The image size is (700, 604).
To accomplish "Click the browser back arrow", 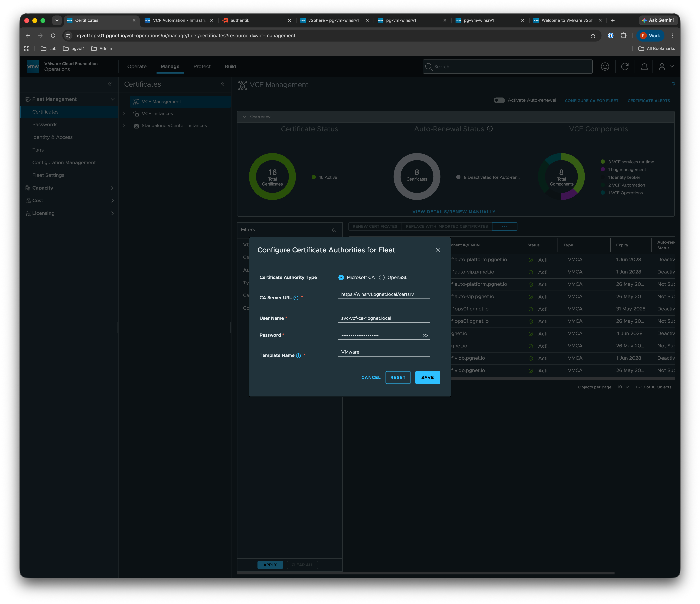I will (x=28, y=36).
